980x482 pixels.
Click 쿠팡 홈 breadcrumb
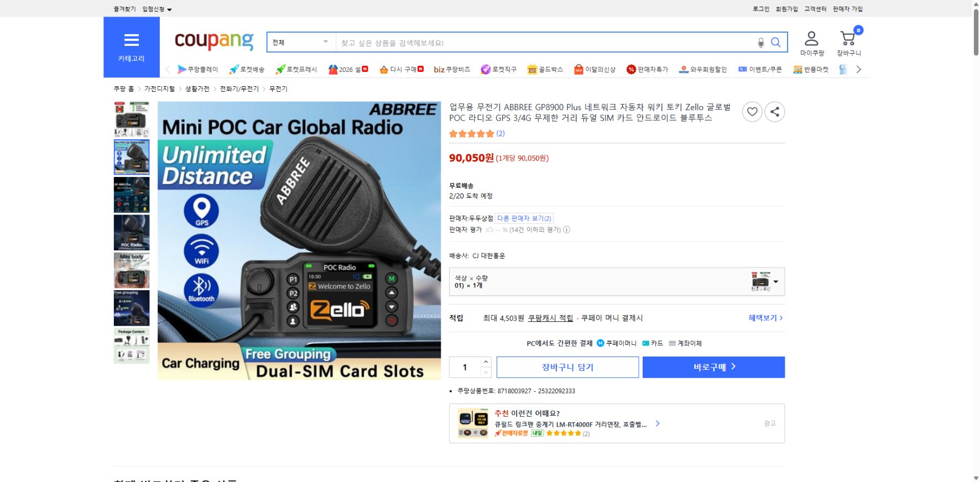[124, 88]
